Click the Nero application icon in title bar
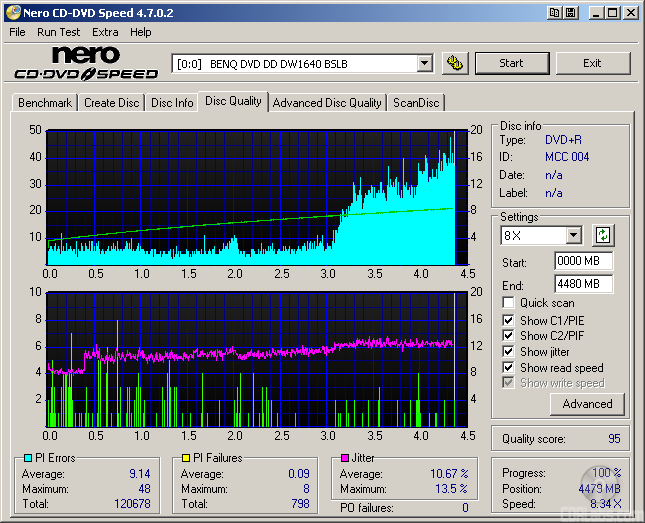Image resolution: width=645 pixels, height=523 pixels. [11, 13]
